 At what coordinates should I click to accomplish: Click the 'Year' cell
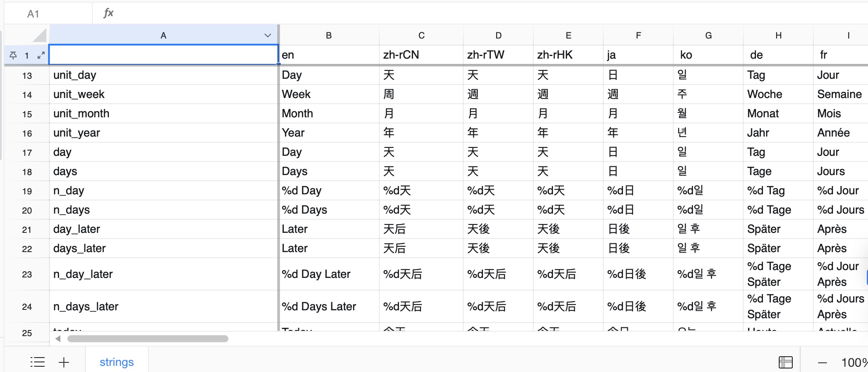pyautogui.click(x=329, y=133)
